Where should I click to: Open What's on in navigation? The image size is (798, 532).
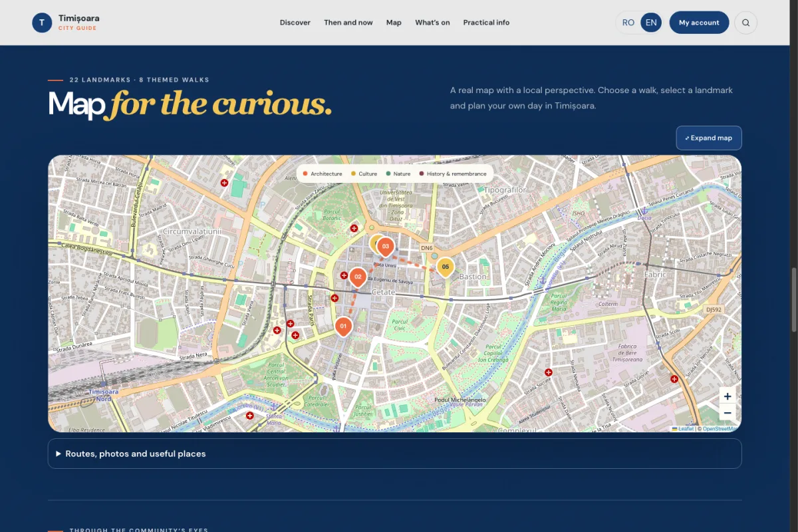[x=432, y=23]
